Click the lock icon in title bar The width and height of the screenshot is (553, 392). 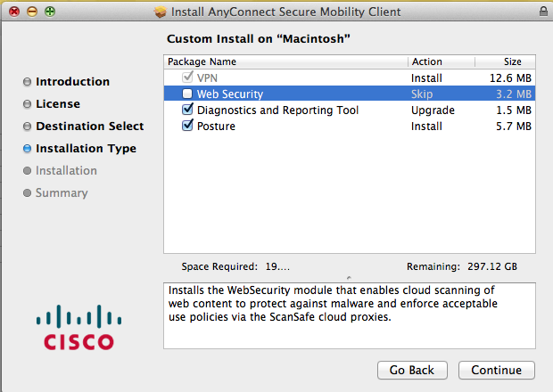(x=543, y=12)
